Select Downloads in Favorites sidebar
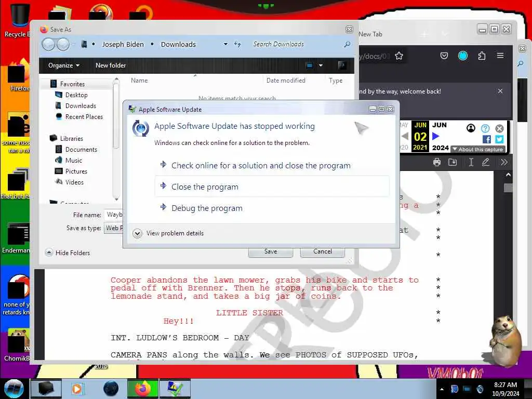The image size is (532, 399). tap(81, 106)
